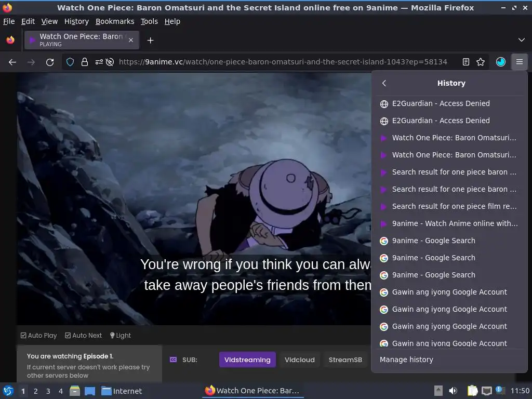Screen dimensions: 532x399
Task: Open the first 9anime - Google Search entry
Action: 449,241
